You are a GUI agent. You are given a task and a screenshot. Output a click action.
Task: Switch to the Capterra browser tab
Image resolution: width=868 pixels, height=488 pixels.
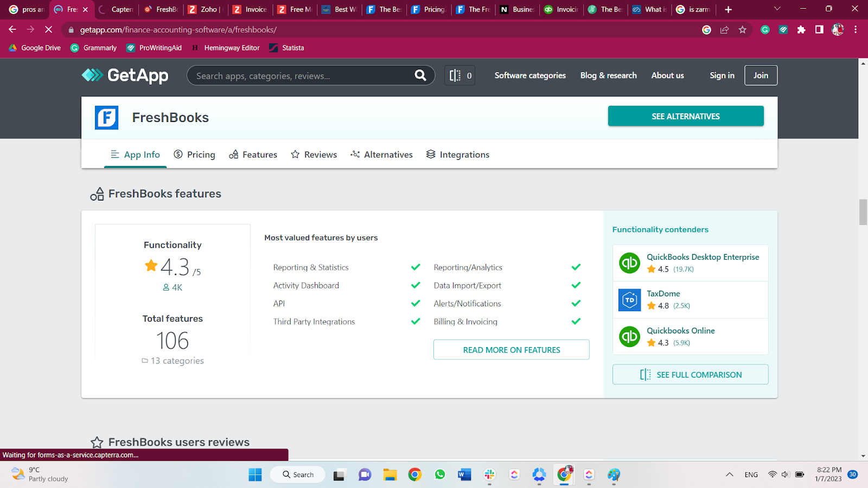click(117, 9)
